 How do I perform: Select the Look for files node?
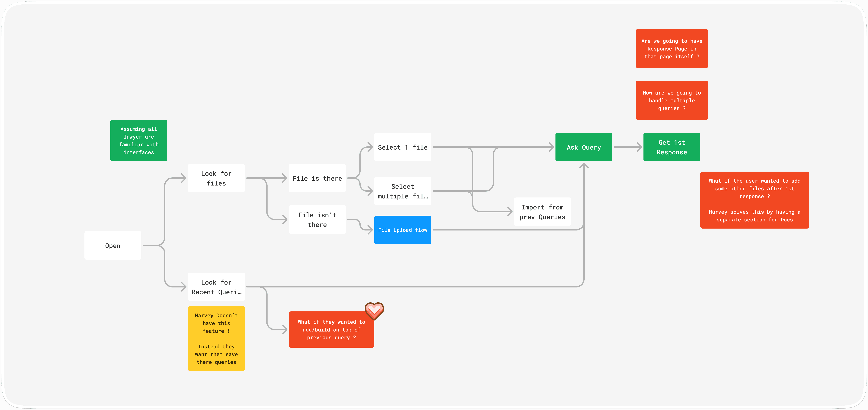click(x=216, y=178)
